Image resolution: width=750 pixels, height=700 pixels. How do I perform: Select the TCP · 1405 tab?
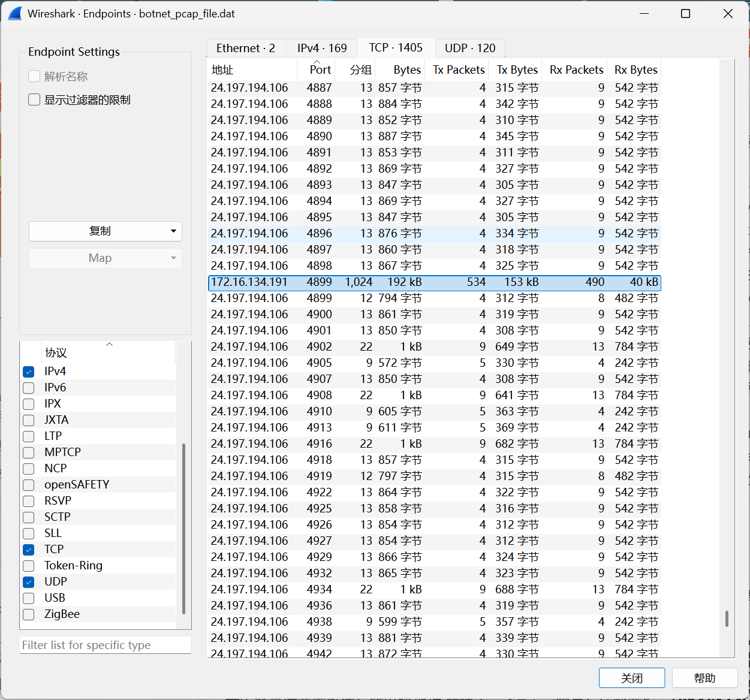[x=396, y=47]
